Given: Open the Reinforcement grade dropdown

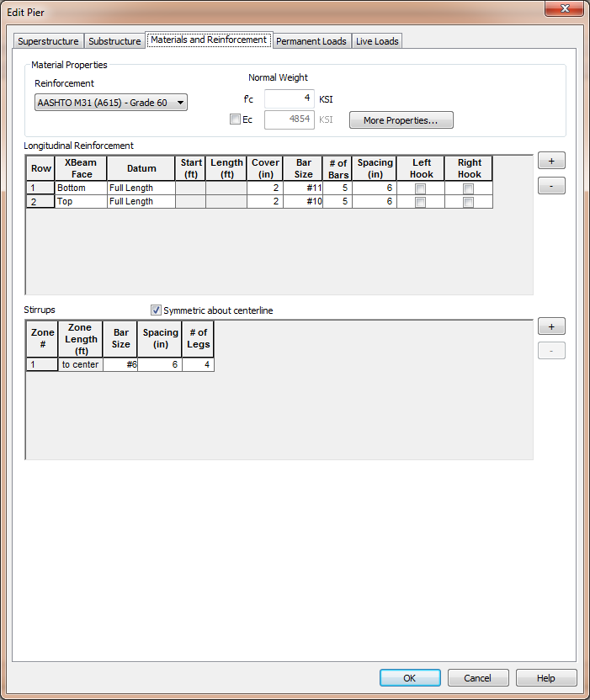Looking at the screenshot, I should tap(111, 103).
